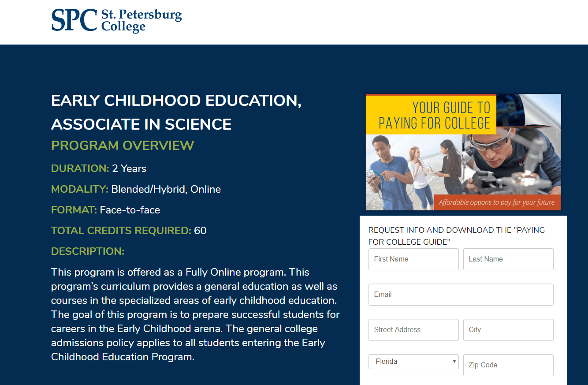This screenshot has height=385, width=588.
Task: Click the Program Overview heading
Action: (123, 146)
